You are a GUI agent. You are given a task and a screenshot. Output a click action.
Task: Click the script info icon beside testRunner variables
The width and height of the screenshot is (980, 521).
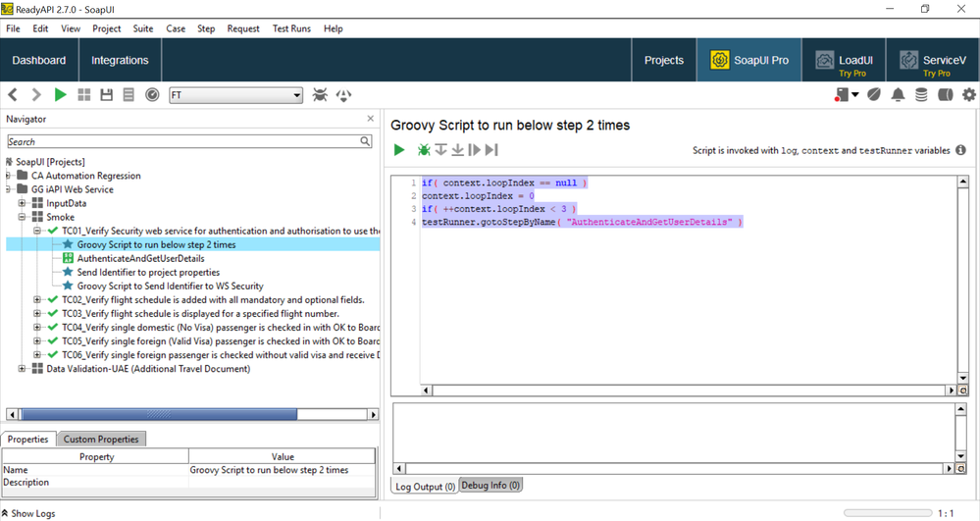coord(960,150)
